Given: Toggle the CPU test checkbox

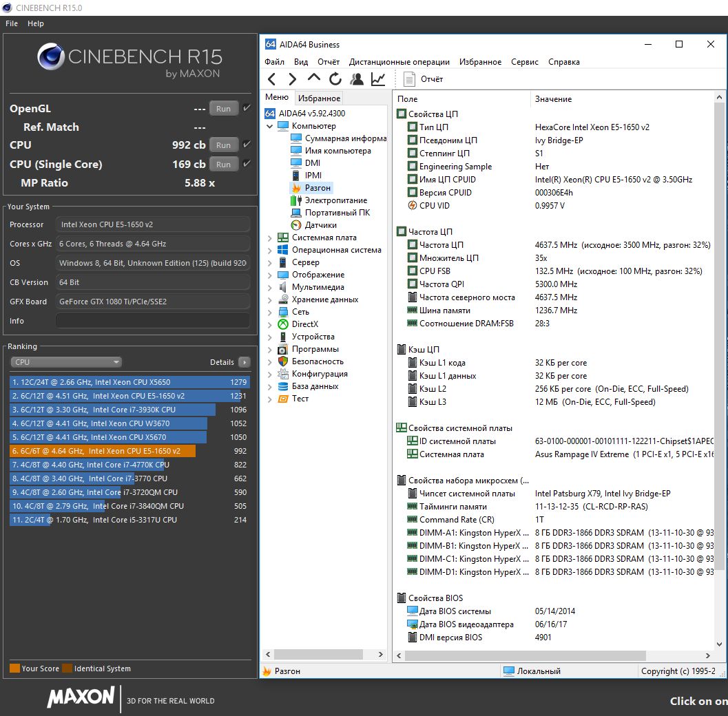Looking at the screenshot, I should click(x=247, y=145).
